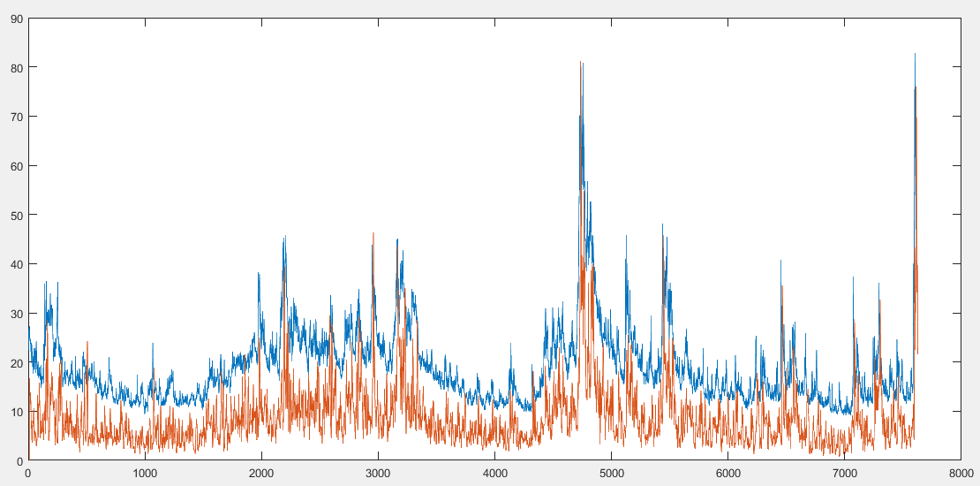Select the y-axis tick label 70
Screen dimensions: 980x486
click(18, 117)
